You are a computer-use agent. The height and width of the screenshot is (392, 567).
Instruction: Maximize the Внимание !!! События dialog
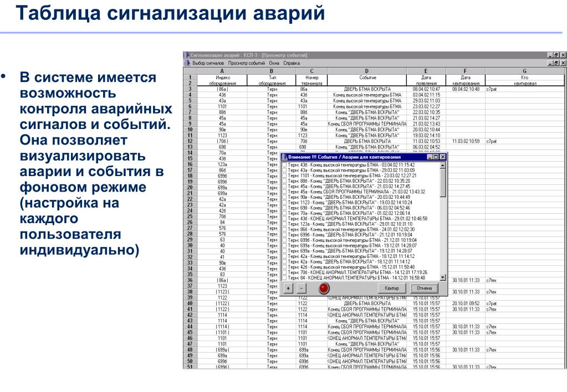pyautogui.click(x=436, y=157)
